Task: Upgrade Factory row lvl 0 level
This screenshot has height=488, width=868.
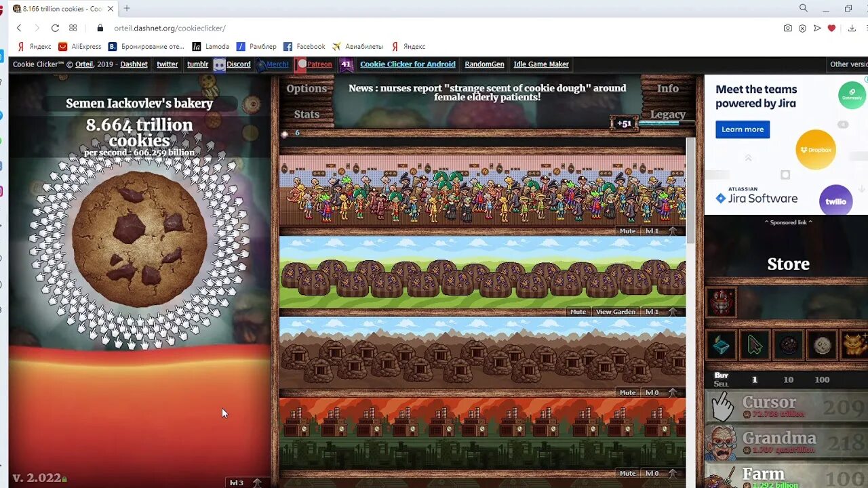Action: tap(661, 473)
